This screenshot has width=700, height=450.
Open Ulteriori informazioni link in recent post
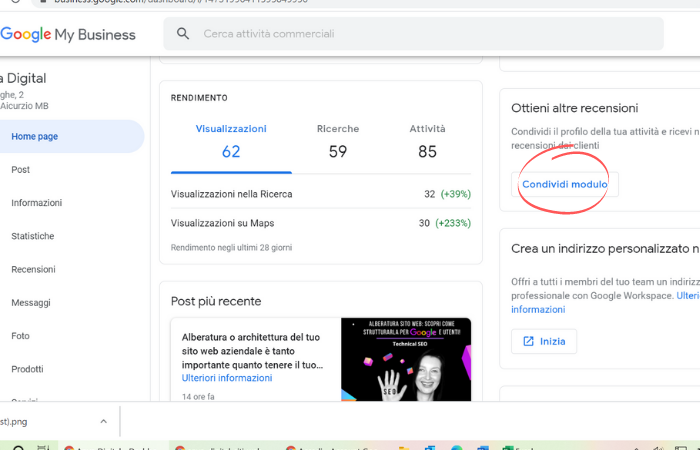(x=227, y=378)
